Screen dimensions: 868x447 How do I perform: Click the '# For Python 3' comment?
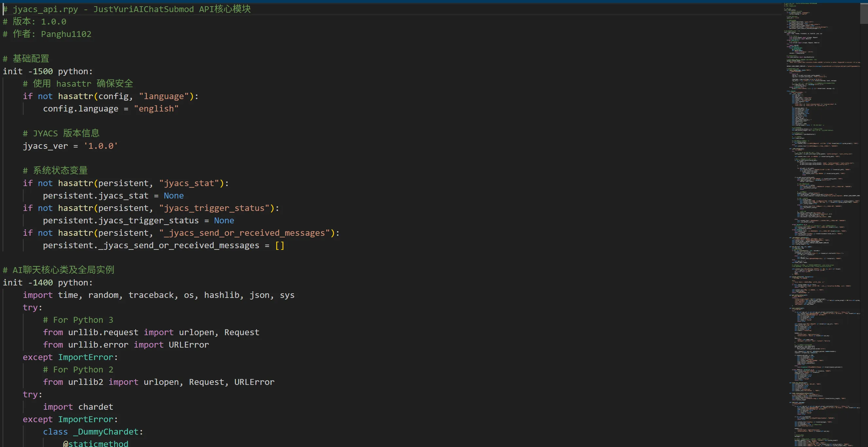pos(78,320)
